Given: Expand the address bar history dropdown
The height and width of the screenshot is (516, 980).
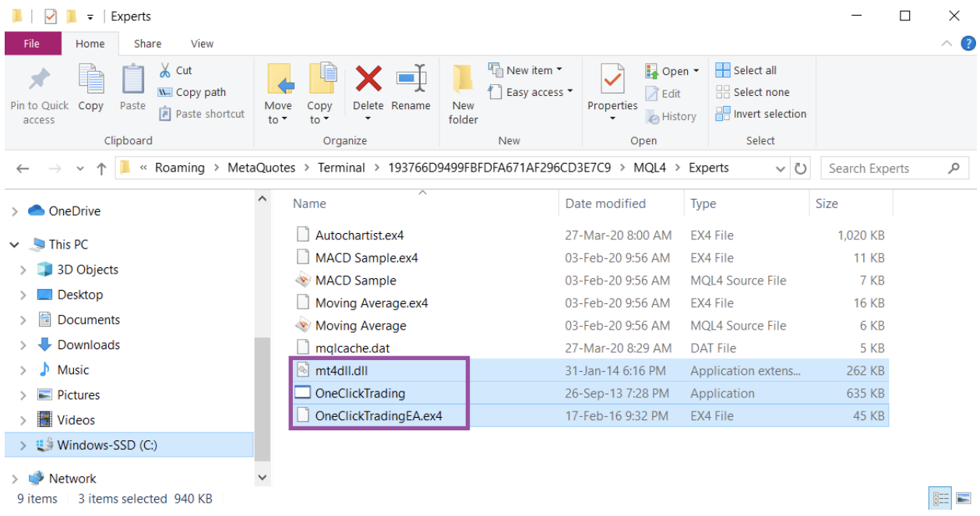Looking at the screenshot, I should pos(781,168).
